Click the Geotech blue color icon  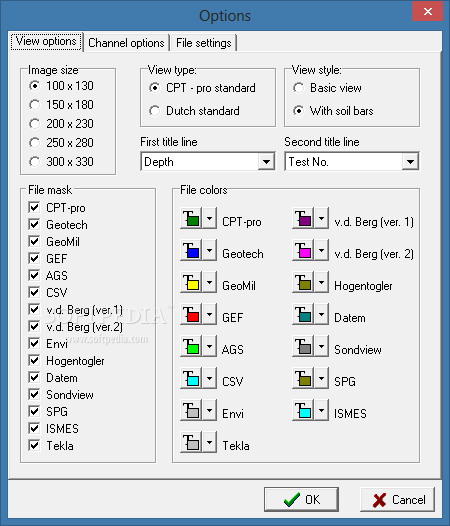click(191, 250)
